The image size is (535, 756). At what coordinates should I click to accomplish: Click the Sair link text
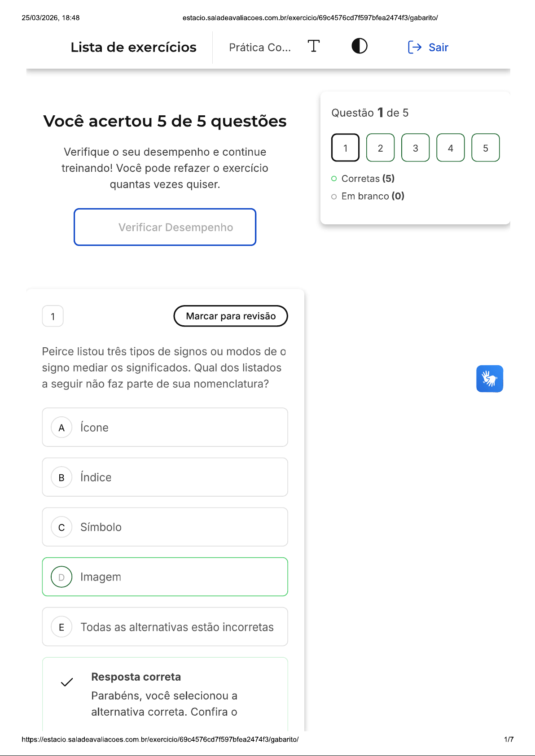point(438,48)
